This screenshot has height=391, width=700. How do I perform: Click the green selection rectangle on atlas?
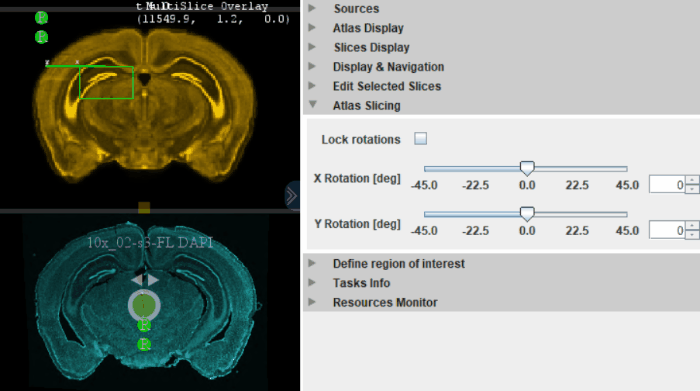(x=106, y=82)
